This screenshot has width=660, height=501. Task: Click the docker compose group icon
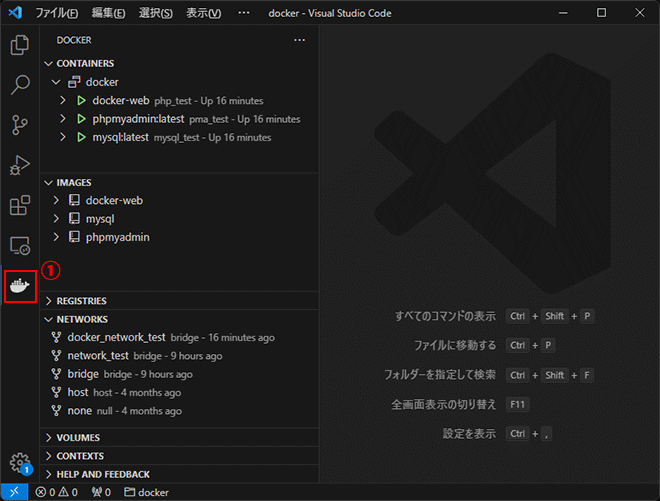coord(74,82)
